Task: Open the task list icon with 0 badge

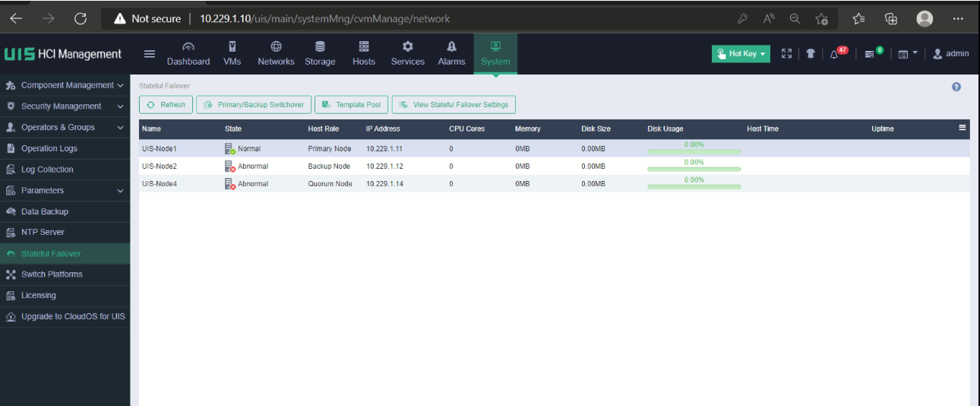Action: [x=873, y=53]
